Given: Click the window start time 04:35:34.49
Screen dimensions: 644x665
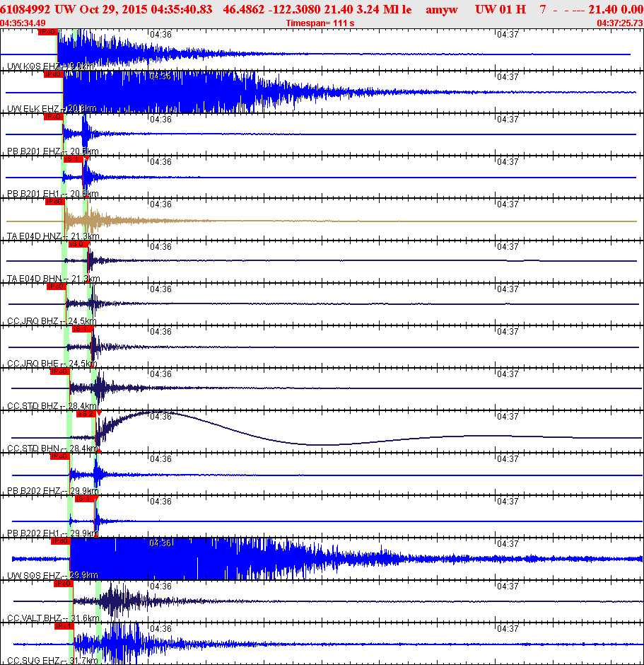Looking at the screenshot, I should (23, 23).
